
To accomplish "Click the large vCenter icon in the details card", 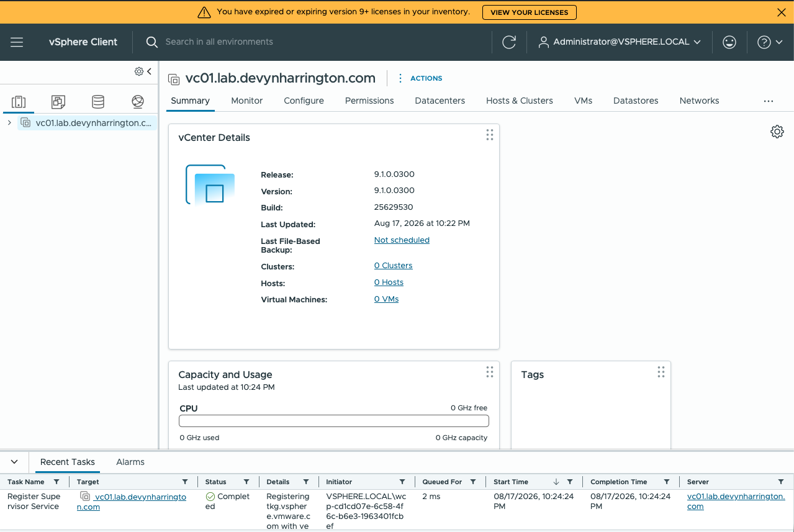I will click(210, 185).
